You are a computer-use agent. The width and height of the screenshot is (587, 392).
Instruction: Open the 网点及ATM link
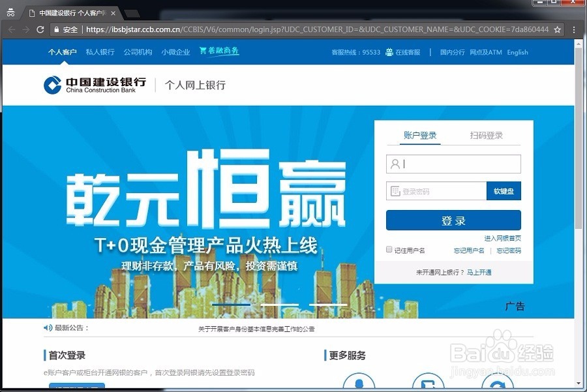486,52
